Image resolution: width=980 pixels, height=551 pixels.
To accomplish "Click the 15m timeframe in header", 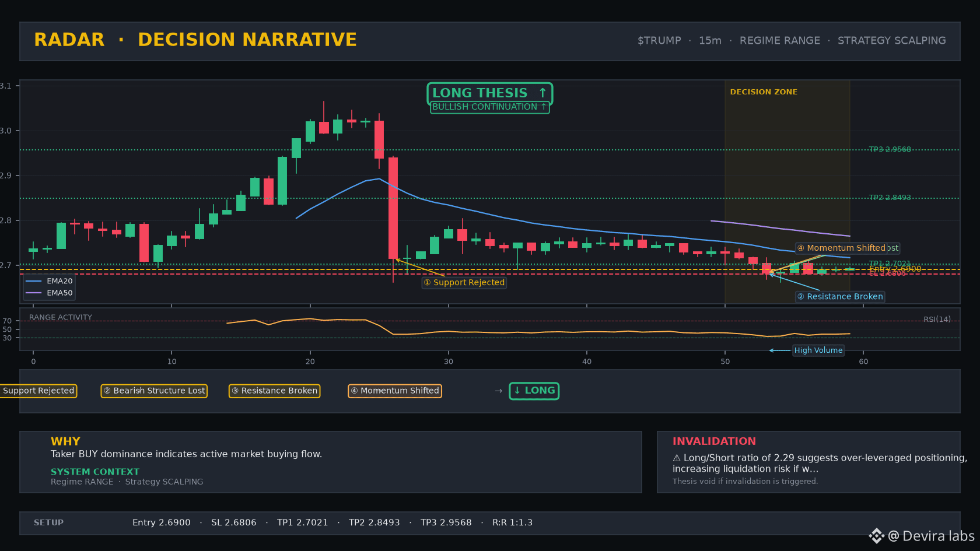I will [710, 41].
